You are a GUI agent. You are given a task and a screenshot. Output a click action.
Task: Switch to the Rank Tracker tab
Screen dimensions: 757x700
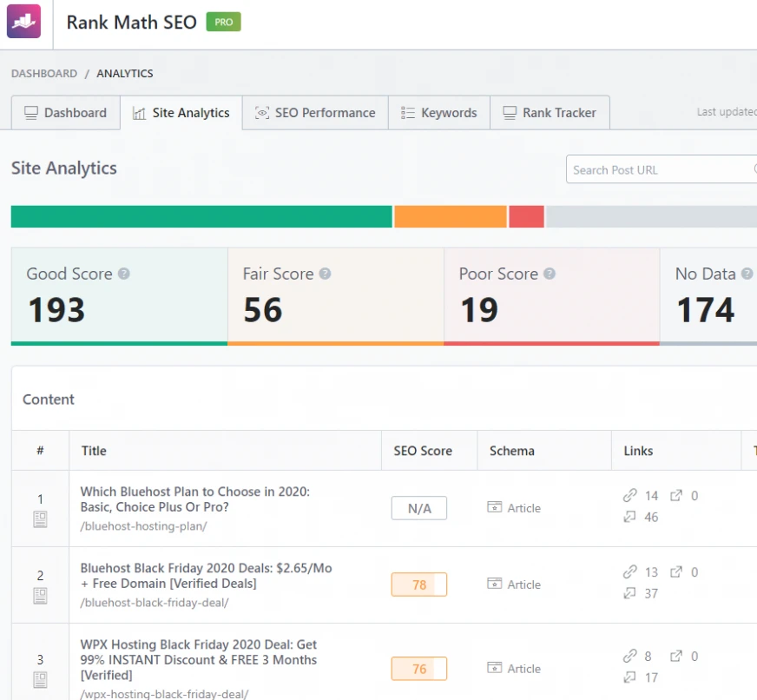point(550,113)
